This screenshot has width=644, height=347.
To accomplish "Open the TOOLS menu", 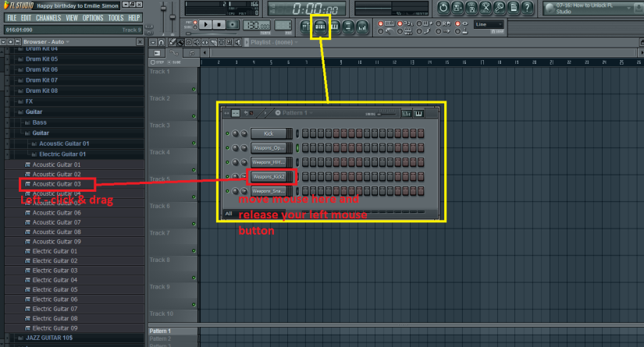I will click(x=116, y=18).
